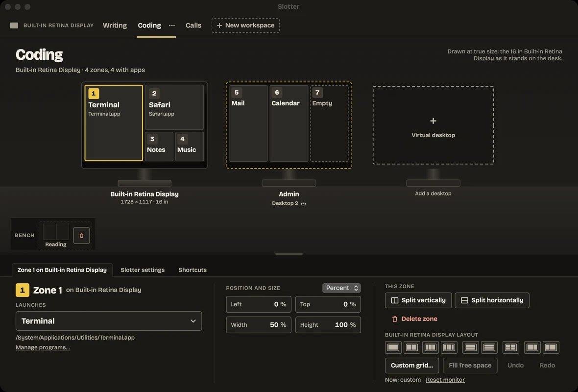Split the zone vertically

pyautogui.click(x=418, y=300)
